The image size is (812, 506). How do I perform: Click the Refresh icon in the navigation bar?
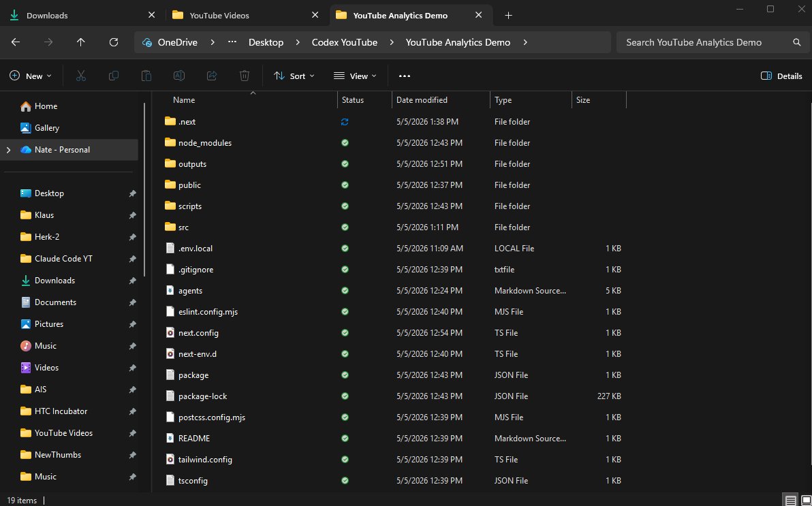tap(113, 42)
